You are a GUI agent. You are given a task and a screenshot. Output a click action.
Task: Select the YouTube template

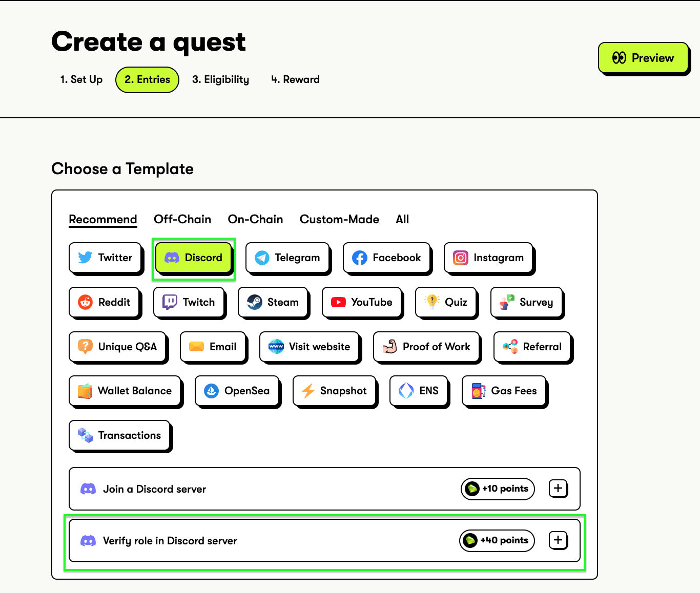point(362,302)
